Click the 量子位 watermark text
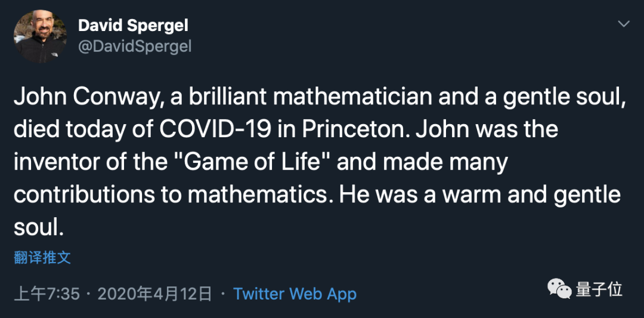 pyautogui.click(x=599, y=290)
